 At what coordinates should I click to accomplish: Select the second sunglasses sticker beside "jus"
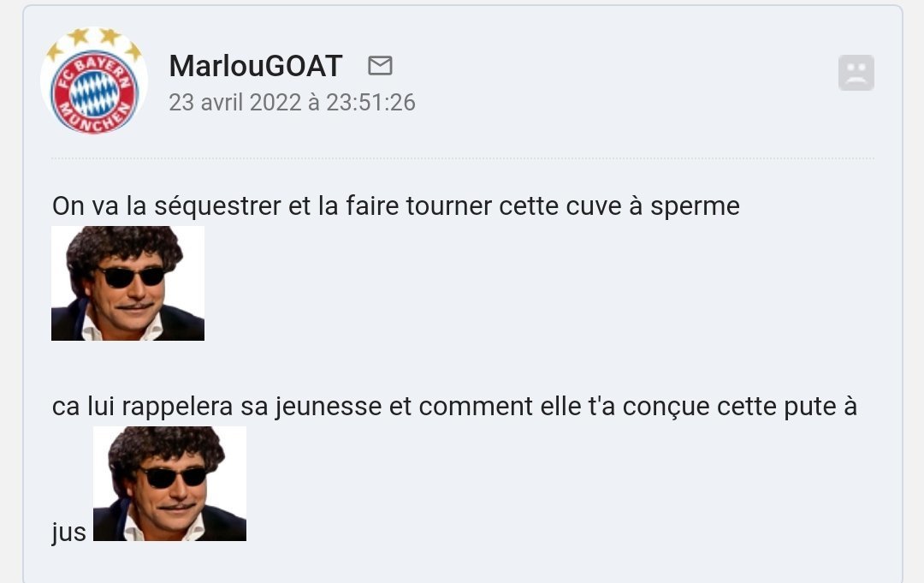point(169,484)
